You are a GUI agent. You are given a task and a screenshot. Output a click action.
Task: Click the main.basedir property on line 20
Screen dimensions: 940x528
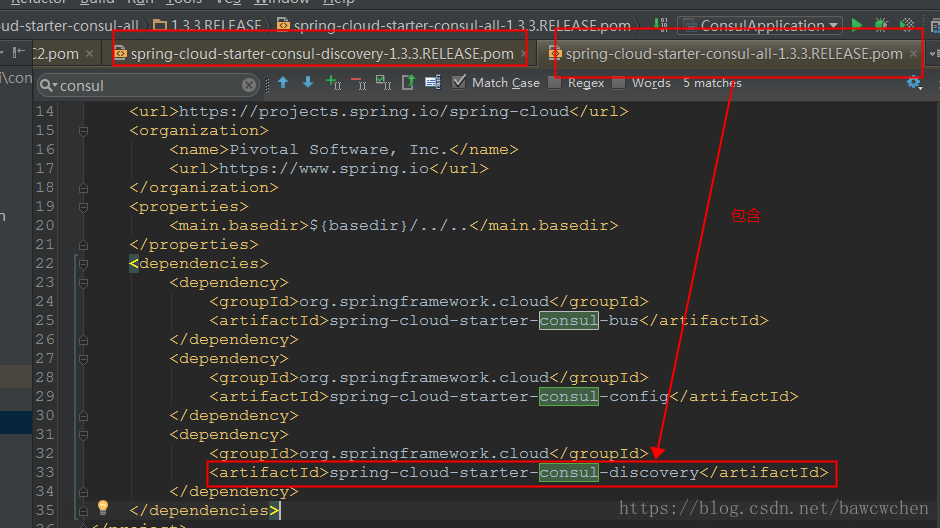394,225
